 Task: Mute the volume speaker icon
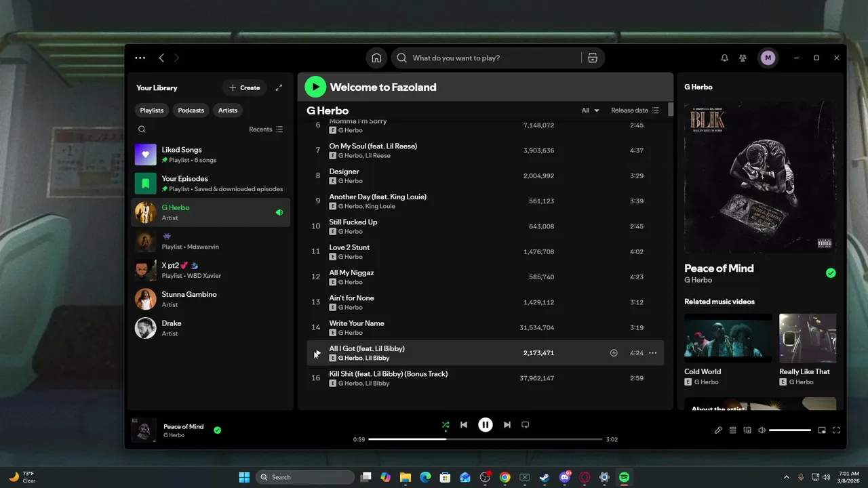coord(762,430)
